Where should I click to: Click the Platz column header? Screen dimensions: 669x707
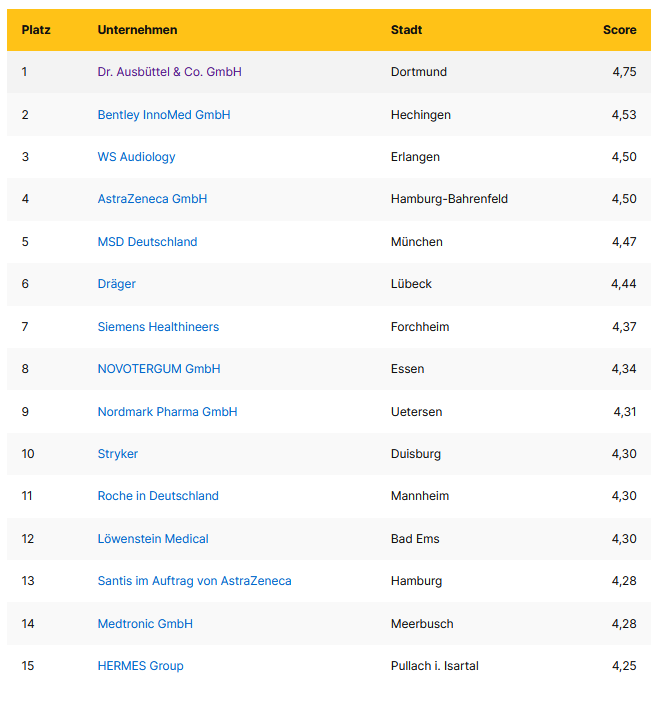click(x=36, y=30)
